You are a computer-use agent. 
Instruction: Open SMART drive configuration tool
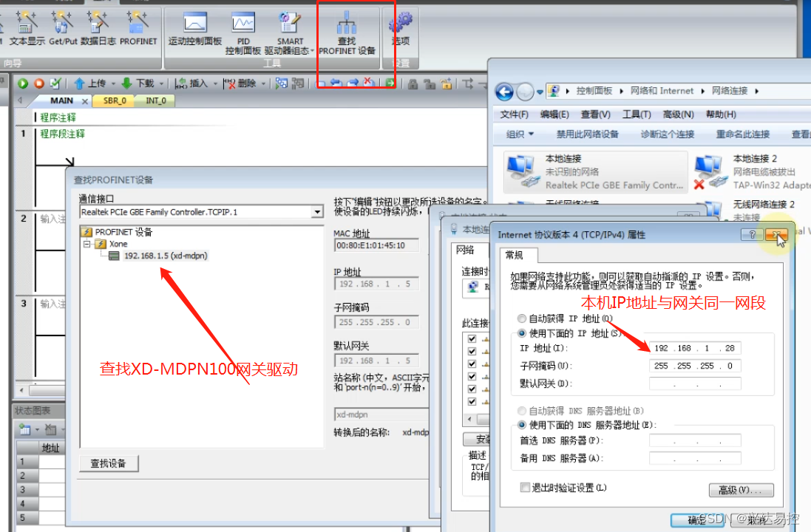tap(288, 33)
